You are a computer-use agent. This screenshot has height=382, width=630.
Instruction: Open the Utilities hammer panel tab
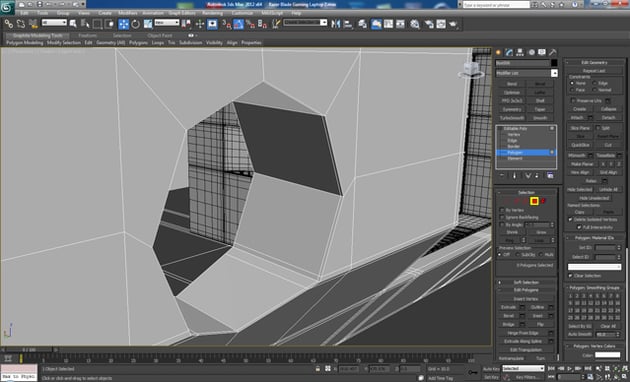[553, 52]
